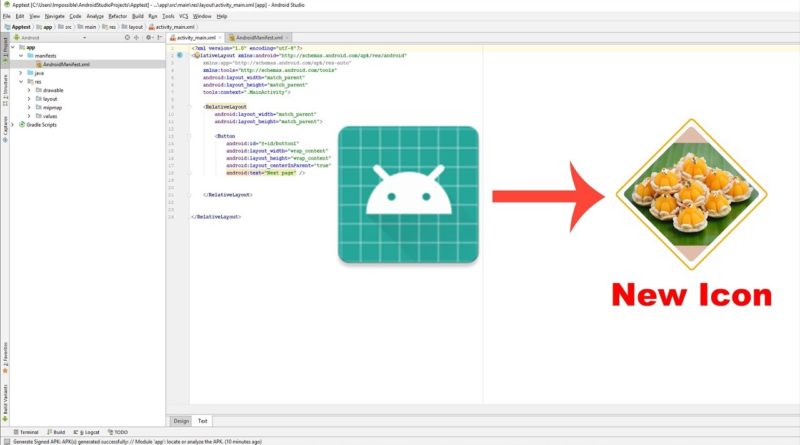
Task: Close the AndroidManifest.xml tab
Action: tap(287, 38)
